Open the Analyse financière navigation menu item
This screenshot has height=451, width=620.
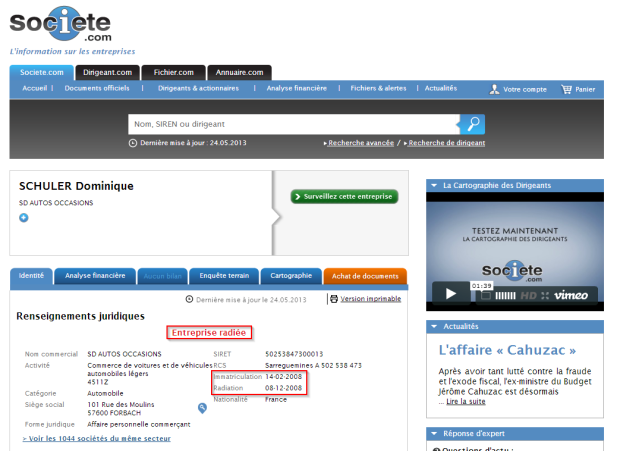point(297,88)
